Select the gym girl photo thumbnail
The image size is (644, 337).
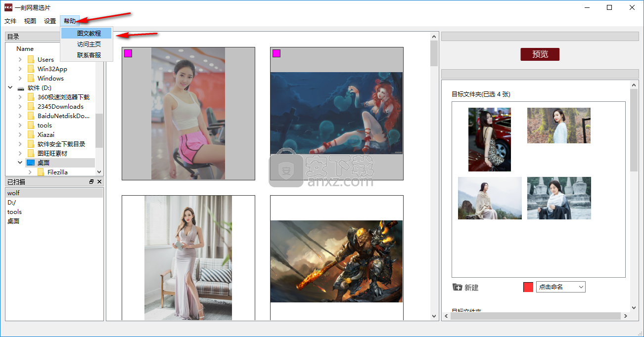tap(188, 114)
